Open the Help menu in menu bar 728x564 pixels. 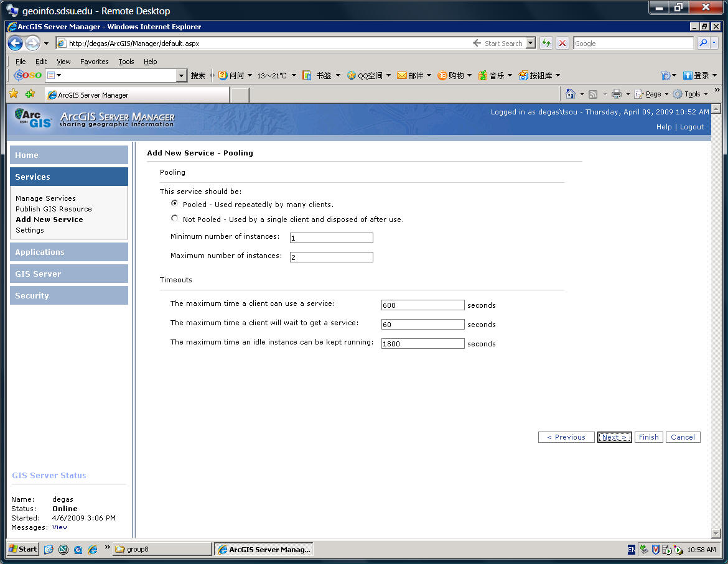click(x=150, y=61)
